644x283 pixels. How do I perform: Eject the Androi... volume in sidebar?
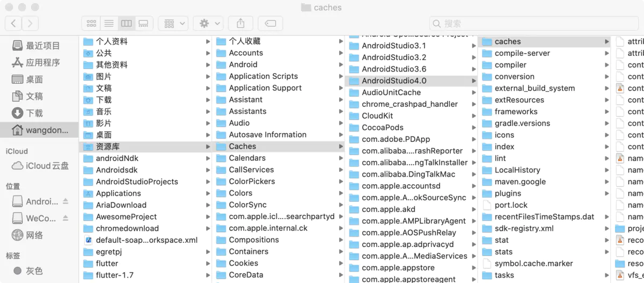point(65,201)
